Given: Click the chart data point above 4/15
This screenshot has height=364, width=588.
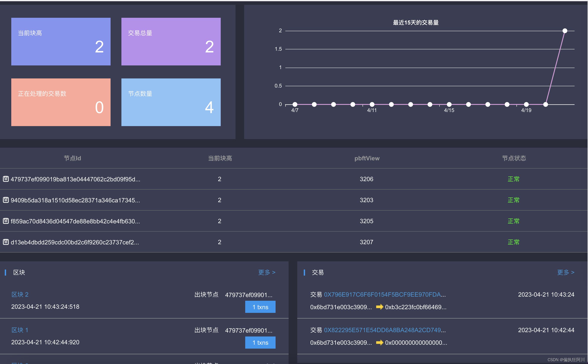Looking at the screenshot, I should tap(449, 104).
